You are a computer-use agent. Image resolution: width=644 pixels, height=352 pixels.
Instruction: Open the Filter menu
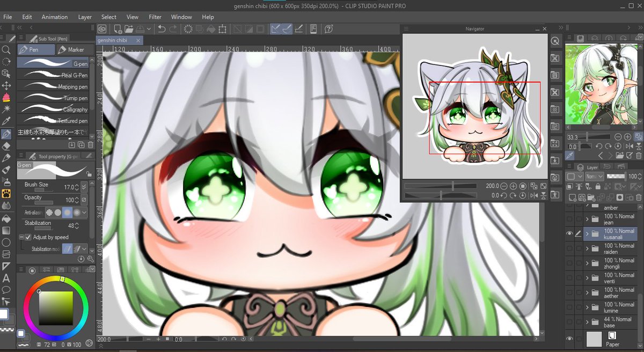point(155,17)
